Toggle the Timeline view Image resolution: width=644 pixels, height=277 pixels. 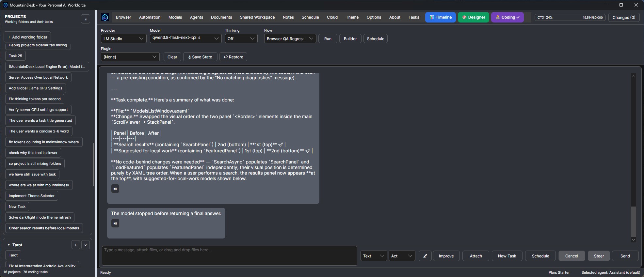[x=441, y=17]
